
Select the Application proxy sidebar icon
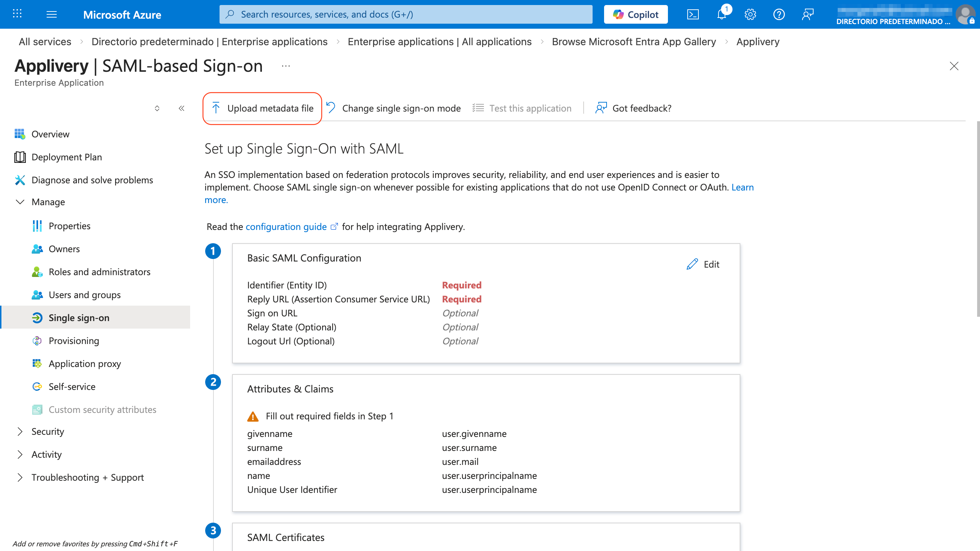[x=37, y=363]
